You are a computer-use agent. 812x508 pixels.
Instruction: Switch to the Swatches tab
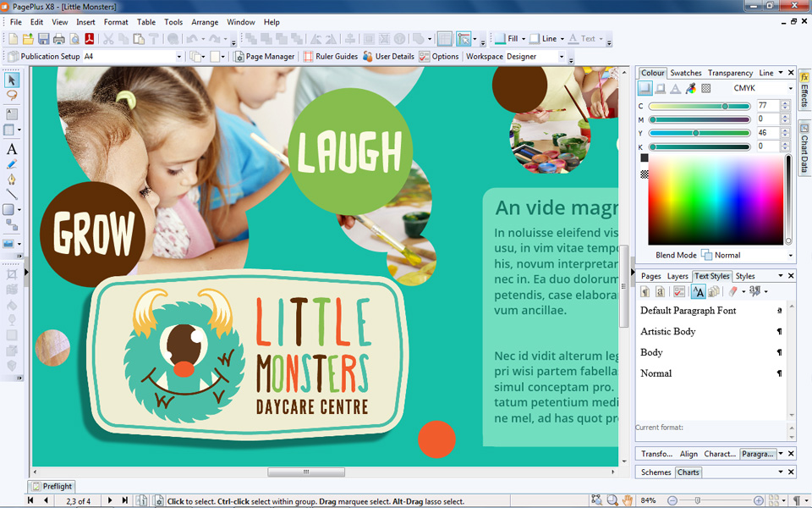[686, 73]
